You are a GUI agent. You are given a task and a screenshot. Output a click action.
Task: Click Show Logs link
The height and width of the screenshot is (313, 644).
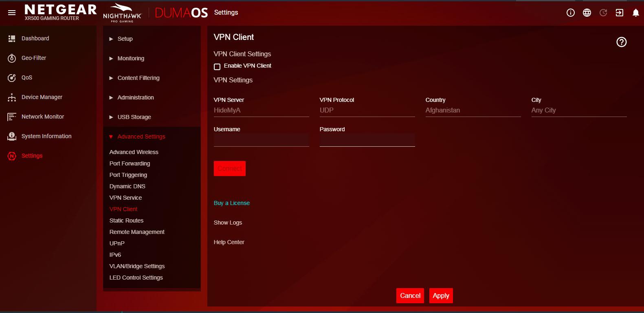click(x=228, y=223)
